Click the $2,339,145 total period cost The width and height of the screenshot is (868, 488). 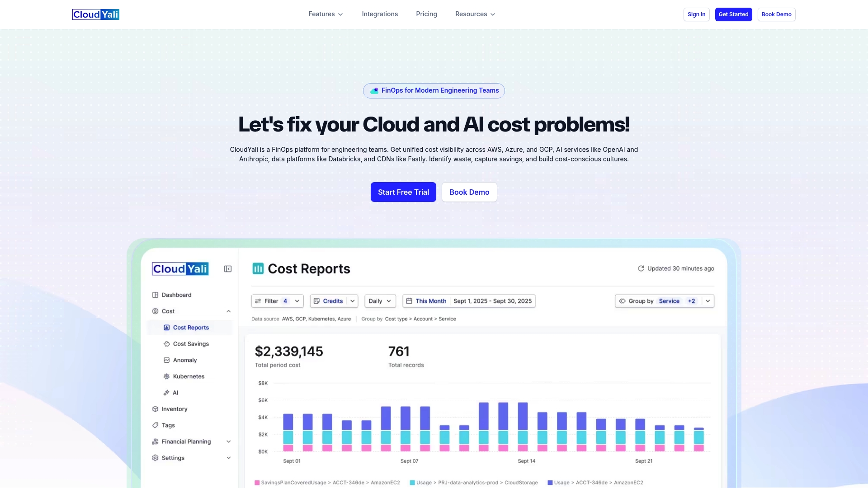coord(289,351)
